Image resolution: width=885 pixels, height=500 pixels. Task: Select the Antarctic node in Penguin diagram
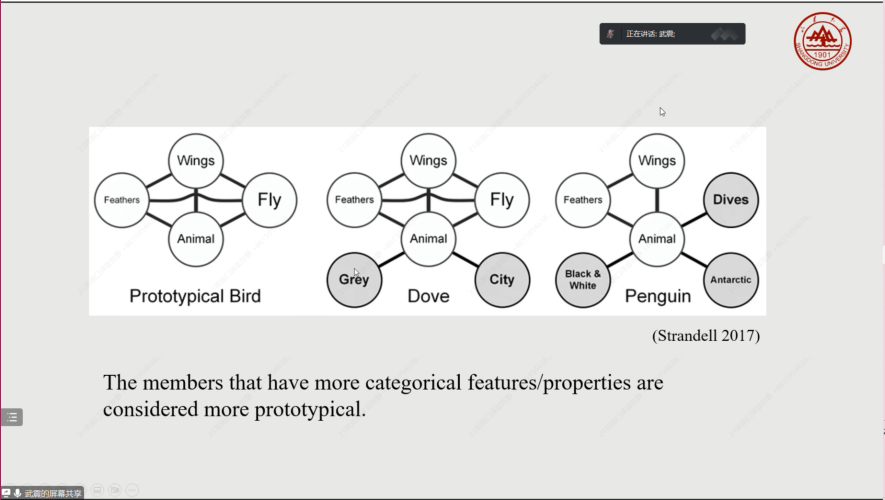tap(730, 279)
